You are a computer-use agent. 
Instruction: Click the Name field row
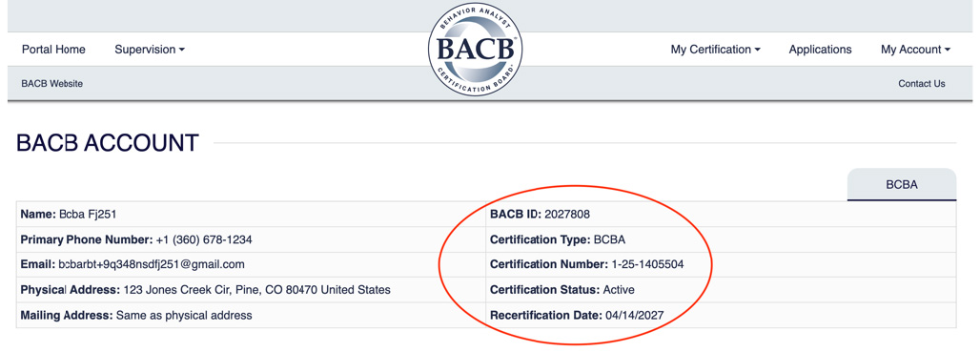pos(251,215)
